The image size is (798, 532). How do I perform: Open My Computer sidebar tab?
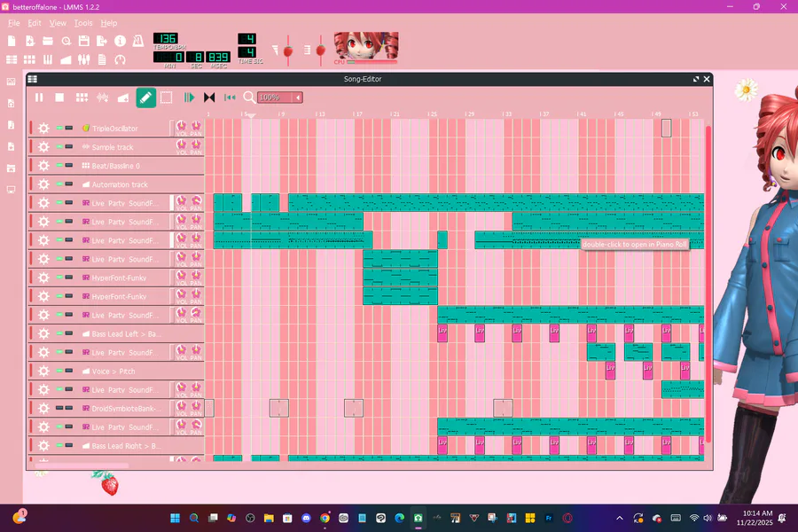click(11, 190)
